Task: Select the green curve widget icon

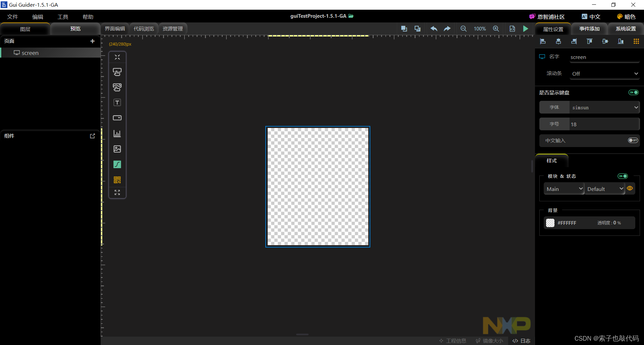Action: pos(117,164)
